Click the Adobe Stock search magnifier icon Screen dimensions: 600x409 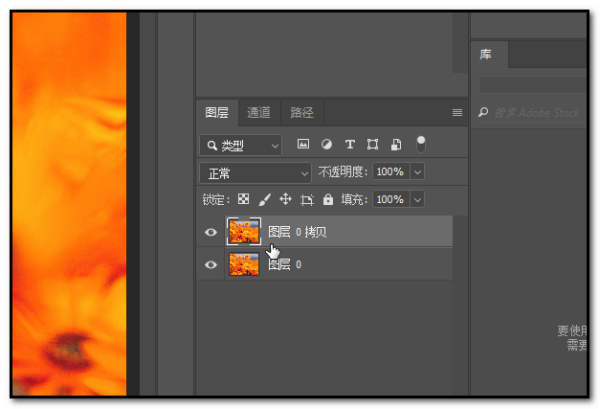click(483, 112)
